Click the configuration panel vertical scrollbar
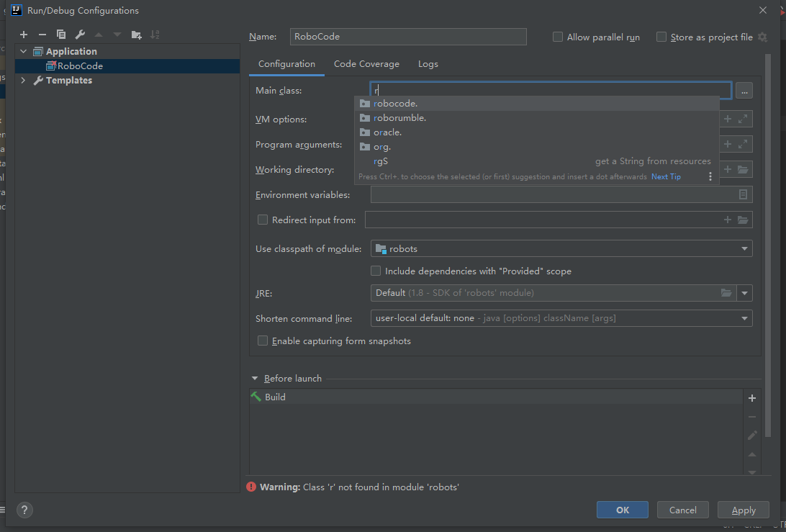Viewport: 786px width, 532px height. pos(768,245)
